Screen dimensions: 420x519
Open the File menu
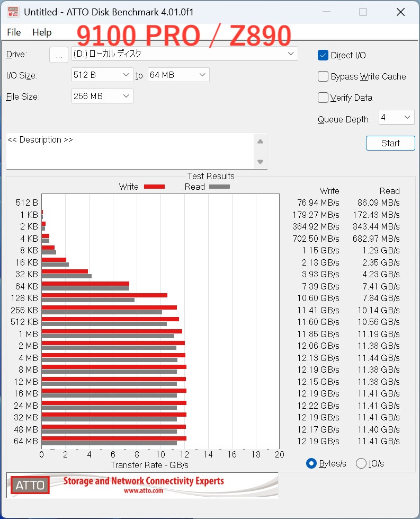point(14,32)
